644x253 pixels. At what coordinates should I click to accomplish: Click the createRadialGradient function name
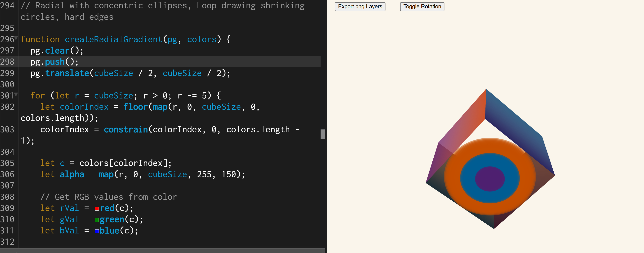tap(113, 39)
